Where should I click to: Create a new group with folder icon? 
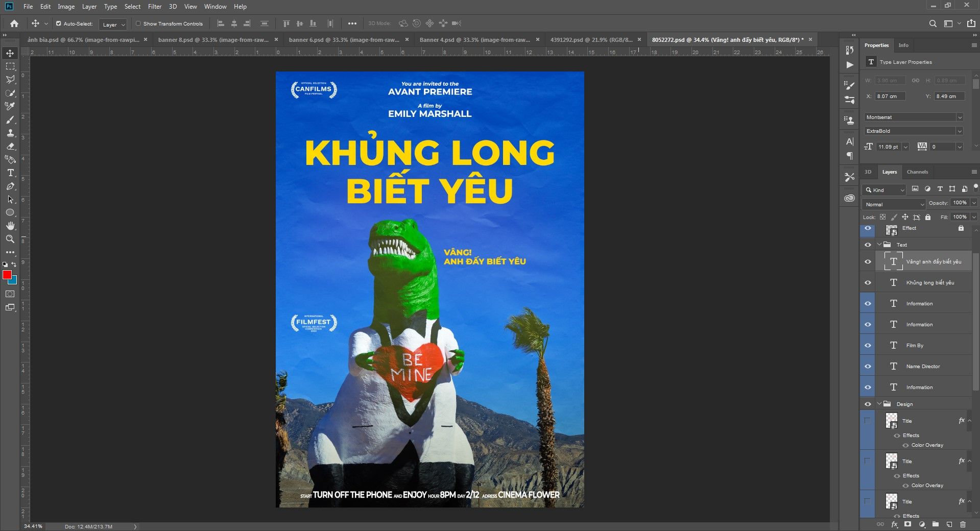pos(935,524)
